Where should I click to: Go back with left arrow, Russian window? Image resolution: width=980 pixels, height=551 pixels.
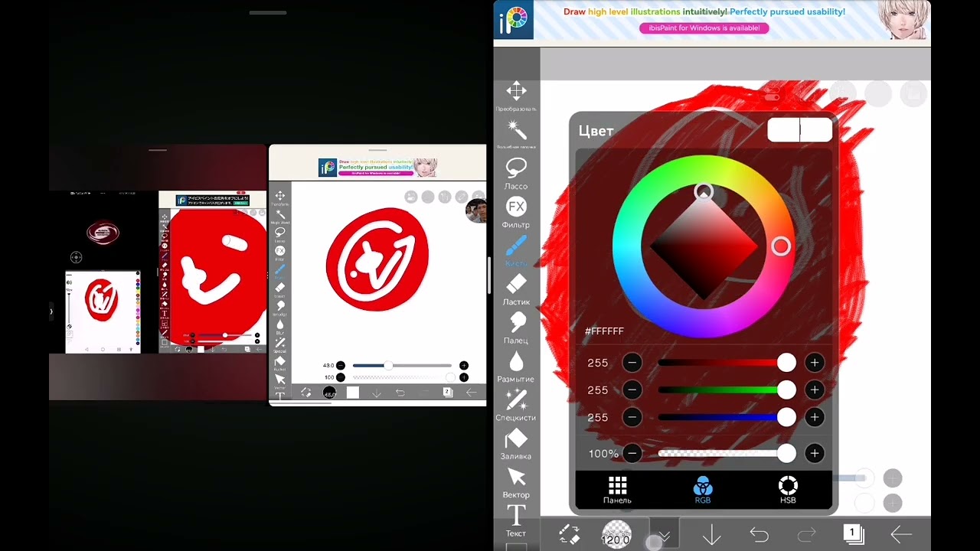click(901, 534)
